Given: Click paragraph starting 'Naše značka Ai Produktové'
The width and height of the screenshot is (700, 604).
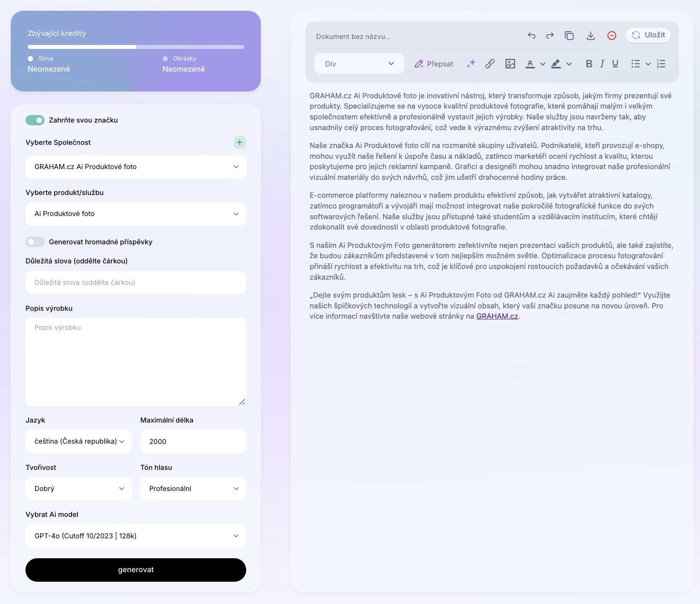Looking at the screenshot, I should pos(490,162).
